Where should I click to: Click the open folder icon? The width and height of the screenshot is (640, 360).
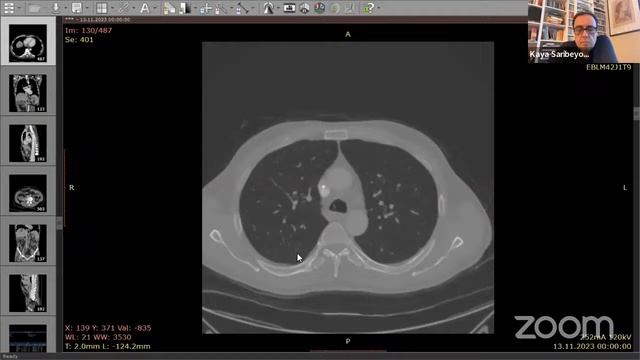pos(34,8)
